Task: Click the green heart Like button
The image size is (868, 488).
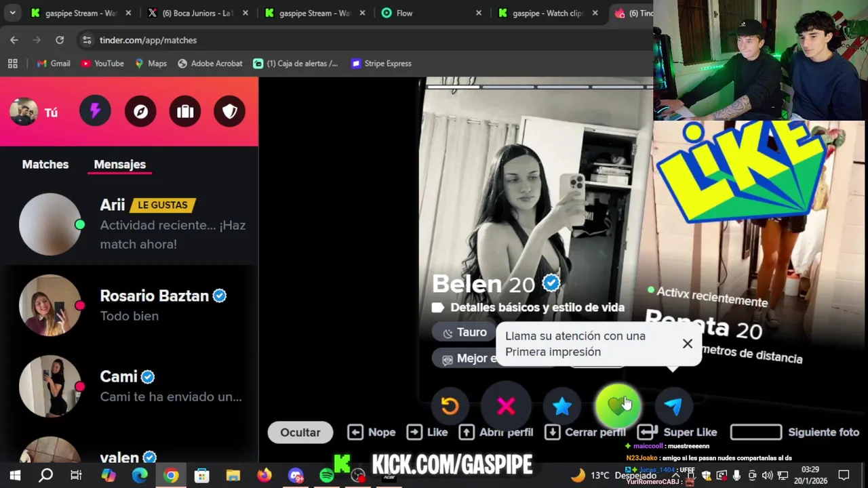Action: pyautogui.click(x=617, y=406)
